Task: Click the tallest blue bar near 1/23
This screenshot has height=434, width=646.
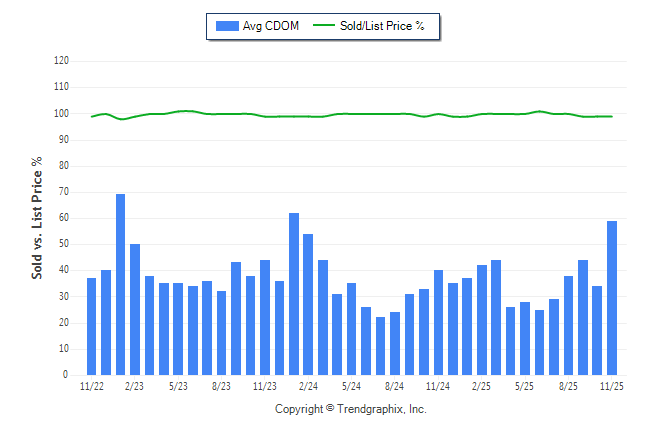Action: tap(120, 284)
